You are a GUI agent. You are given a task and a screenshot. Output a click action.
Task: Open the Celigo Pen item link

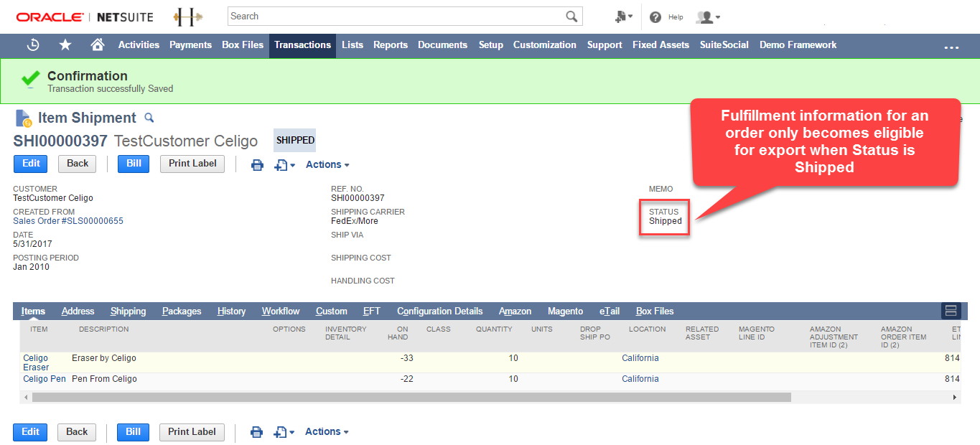(x=45, y=379)
